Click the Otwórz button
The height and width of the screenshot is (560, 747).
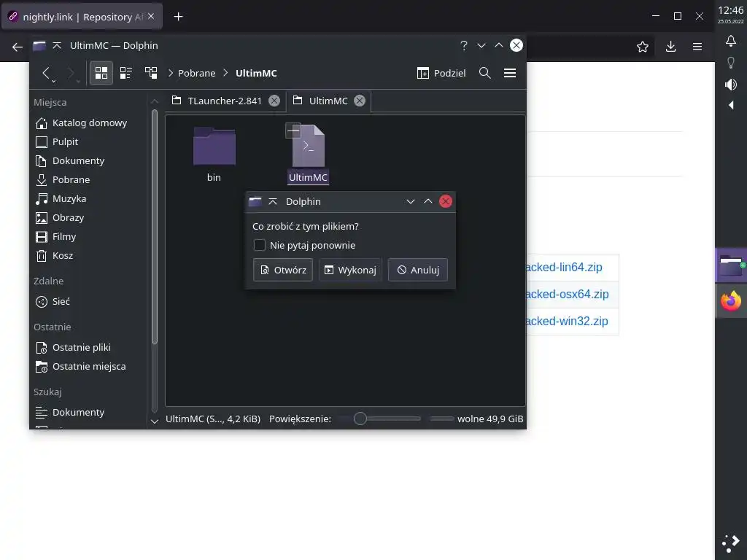pos(283,270)
